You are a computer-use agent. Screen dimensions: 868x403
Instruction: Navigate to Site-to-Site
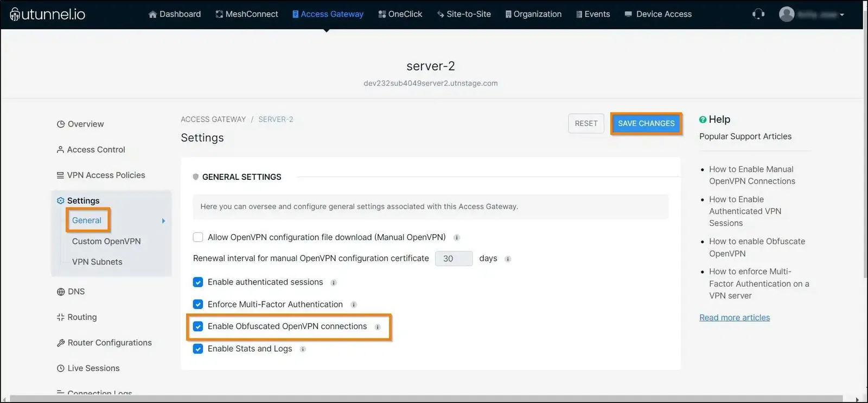[x=464, y=14]
